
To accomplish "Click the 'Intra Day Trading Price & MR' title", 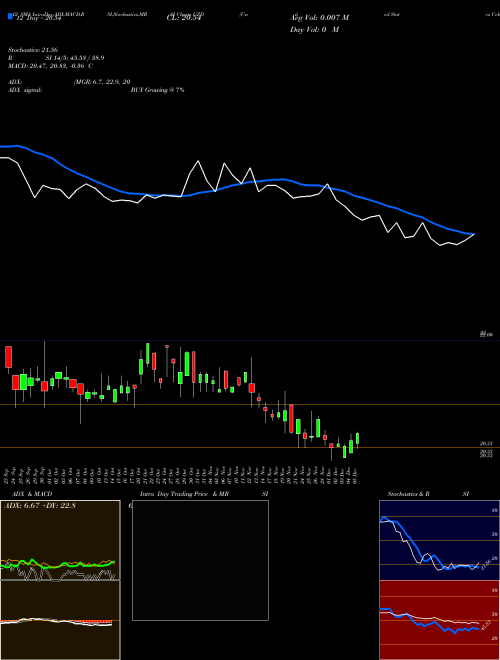I will pyautogui.click(x=184, y=494).
